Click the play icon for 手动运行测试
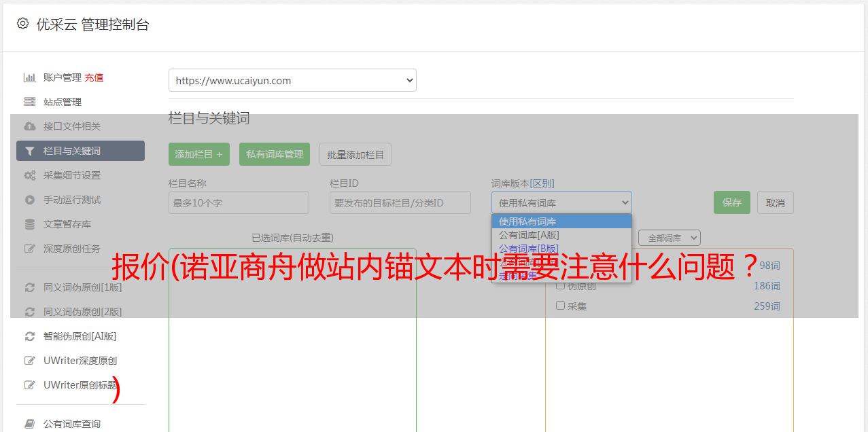The image size is (868, 432). coord(30,200)
